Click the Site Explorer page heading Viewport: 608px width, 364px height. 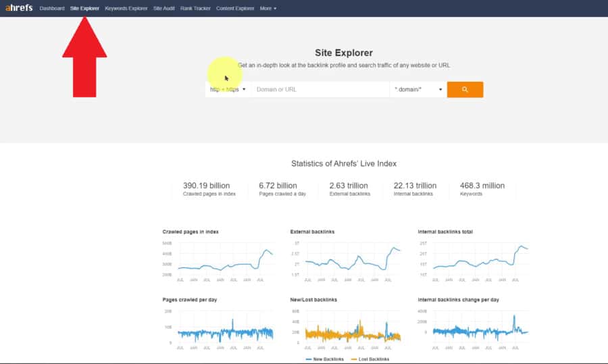344,53
